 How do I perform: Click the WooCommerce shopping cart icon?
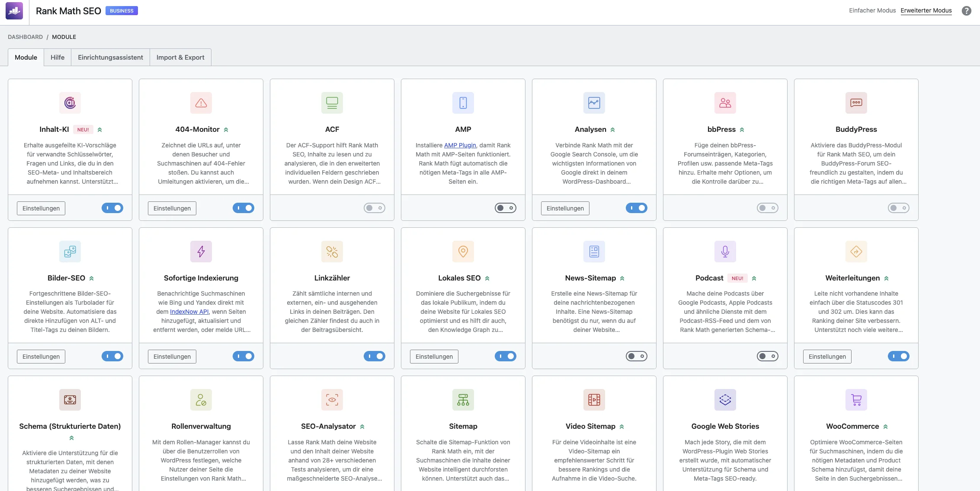(x=856, y=400)
